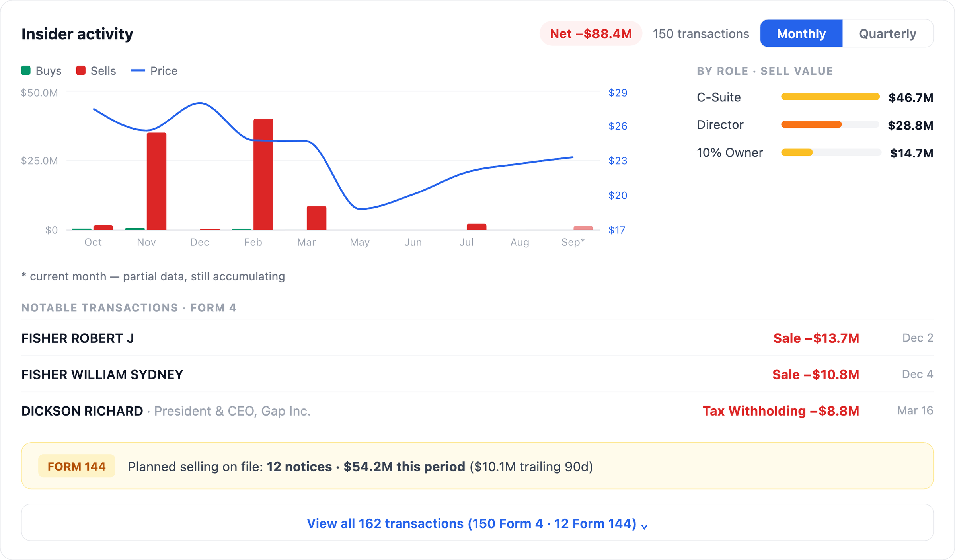Toggle the Buys legend item

[x=41, y=71]
